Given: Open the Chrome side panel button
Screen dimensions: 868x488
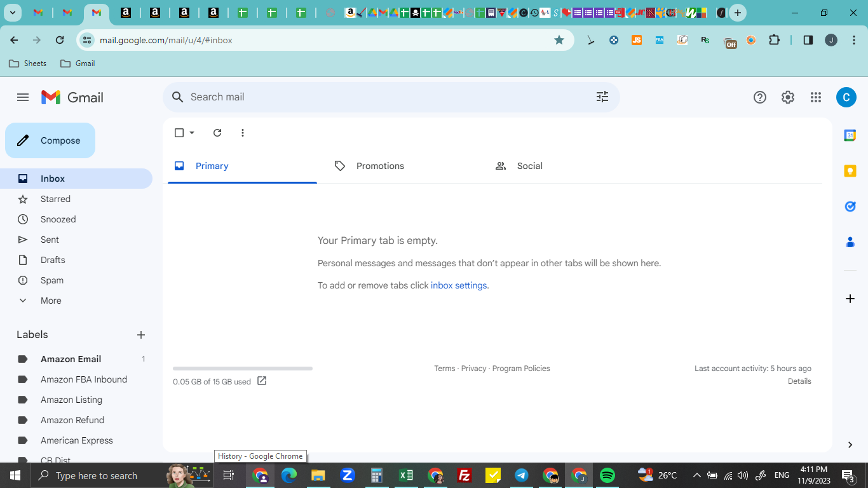Looking at the screenshot, I should (808, 40).
